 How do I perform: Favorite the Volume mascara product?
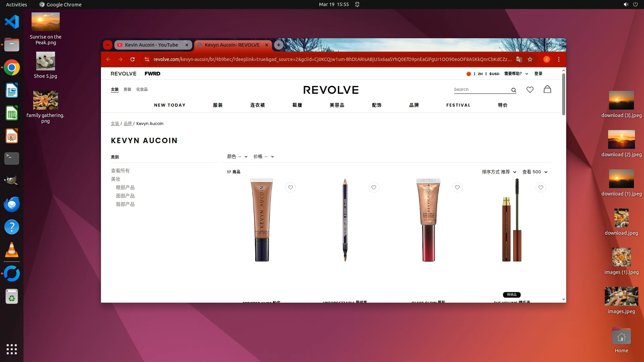point(541,187)
